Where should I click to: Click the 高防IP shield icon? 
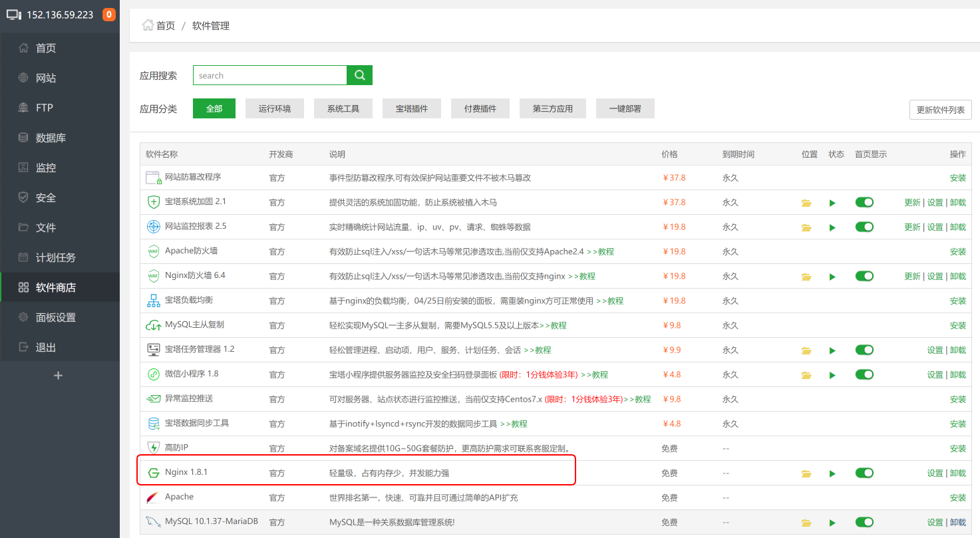point(154,448)
